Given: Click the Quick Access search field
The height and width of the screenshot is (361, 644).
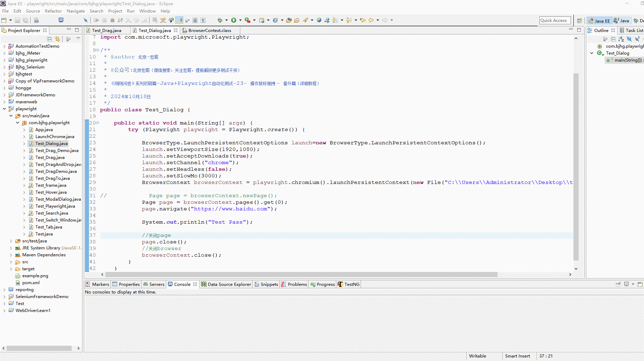Looking at the screenshot, I should click(x=555, y=21).
